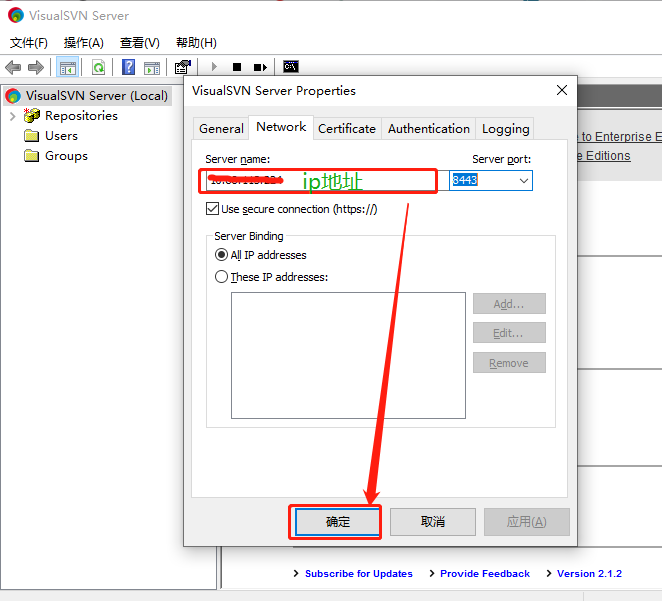Toggle the show/hide console tree icon
The height and width of the screenshot is (601, 662).
coord(68,67)
